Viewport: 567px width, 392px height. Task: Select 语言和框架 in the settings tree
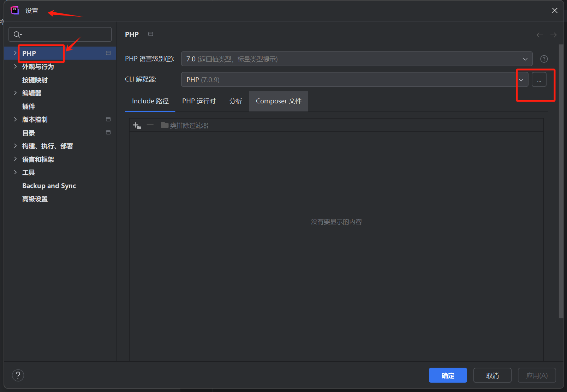pos(38,159)
